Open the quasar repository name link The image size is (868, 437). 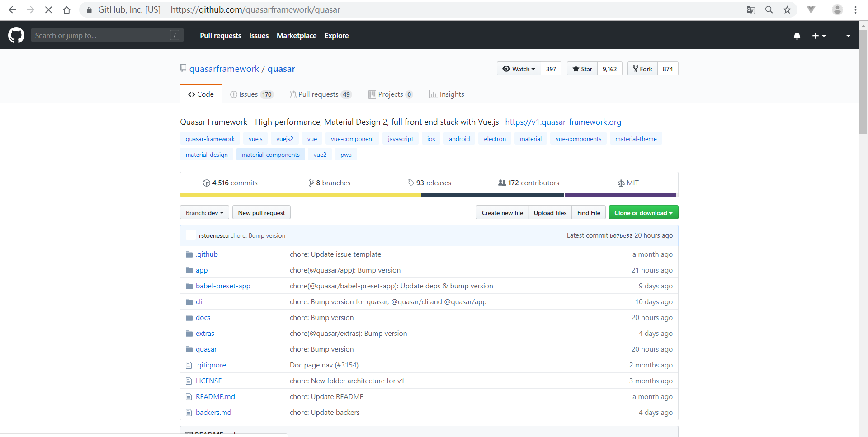click(281, 69)
